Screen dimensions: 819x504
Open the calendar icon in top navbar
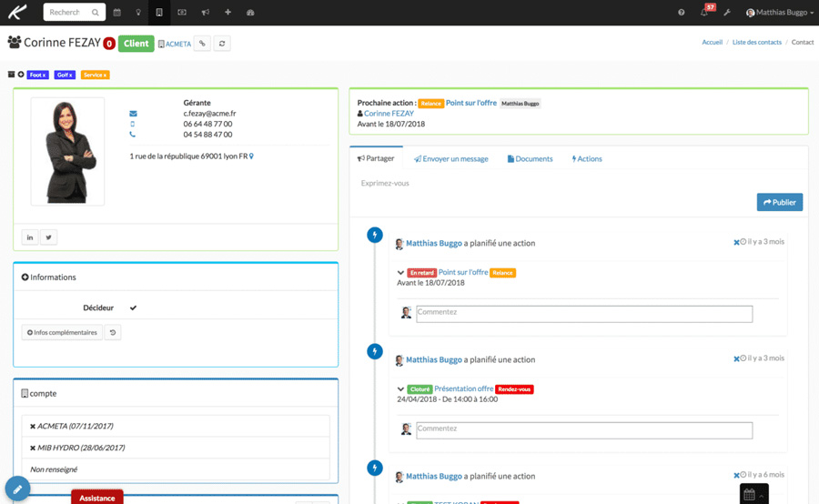pyautogui.click(x=116, y=13)
